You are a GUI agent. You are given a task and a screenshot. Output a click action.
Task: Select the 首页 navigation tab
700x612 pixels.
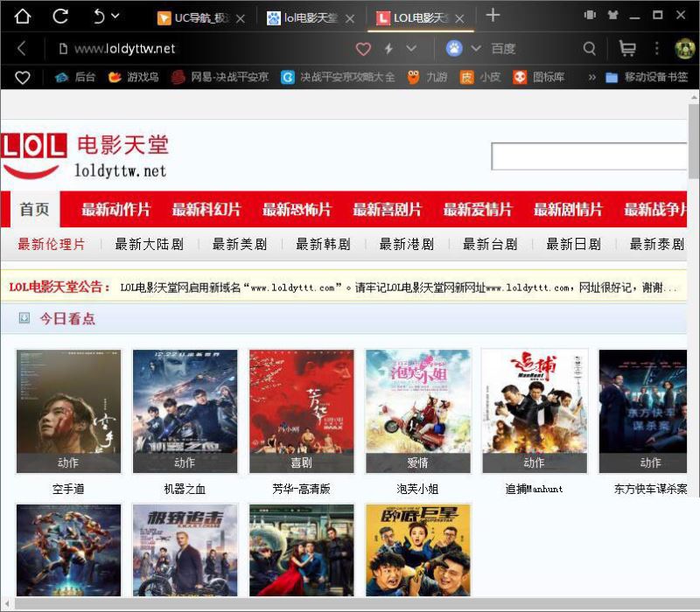click(x=35, y=209)
